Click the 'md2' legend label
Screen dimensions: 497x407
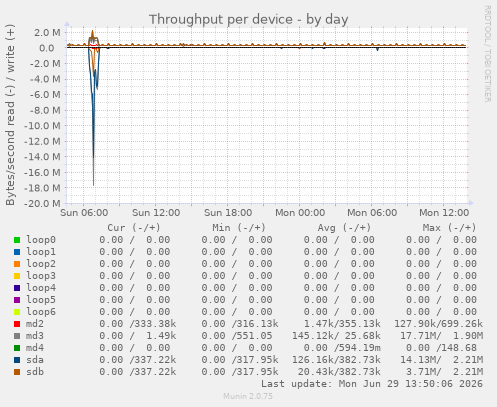click(35, 324)
